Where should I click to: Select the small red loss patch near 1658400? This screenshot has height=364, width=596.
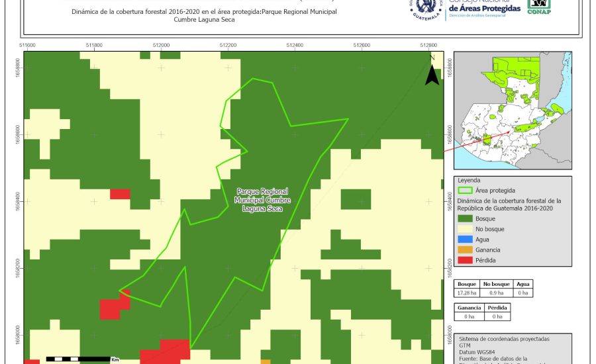tap(120, 194)
